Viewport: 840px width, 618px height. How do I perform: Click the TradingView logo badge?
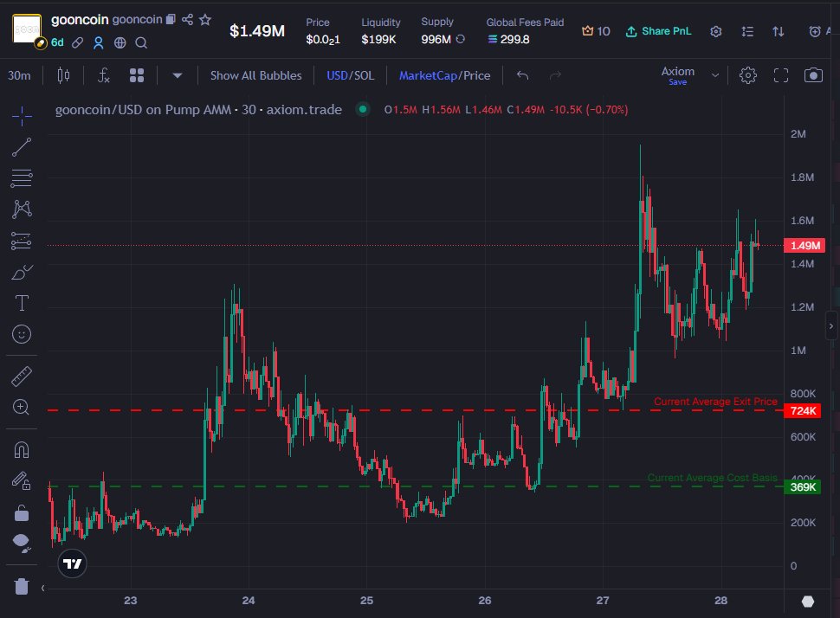point(73,563)
